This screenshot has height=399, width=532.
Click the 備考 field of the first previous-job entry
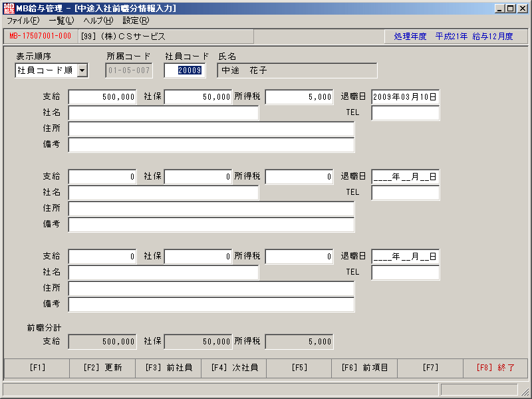pyautogui.click(x=211, y=145)
